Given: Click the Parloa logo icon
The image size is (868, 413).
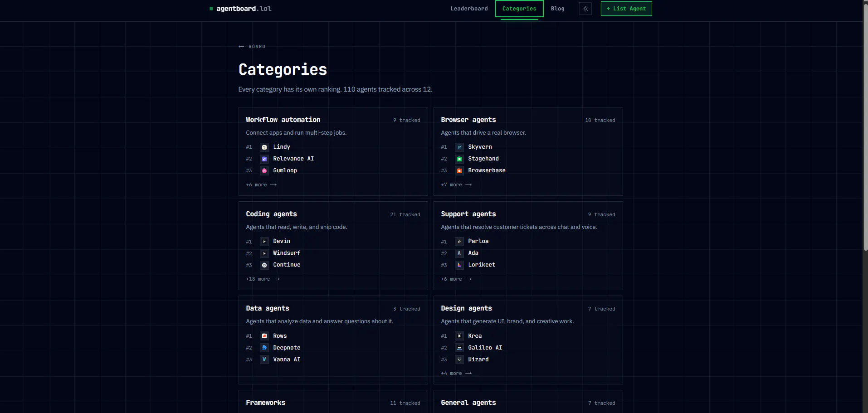Looking at the screenshot, I should [x=459, y=242].
